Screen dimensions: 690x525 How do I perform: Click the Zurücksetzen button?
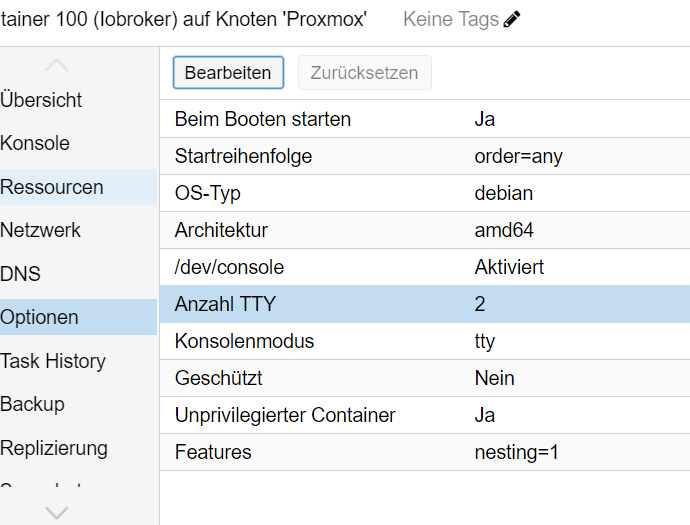[x=364, y=73]
